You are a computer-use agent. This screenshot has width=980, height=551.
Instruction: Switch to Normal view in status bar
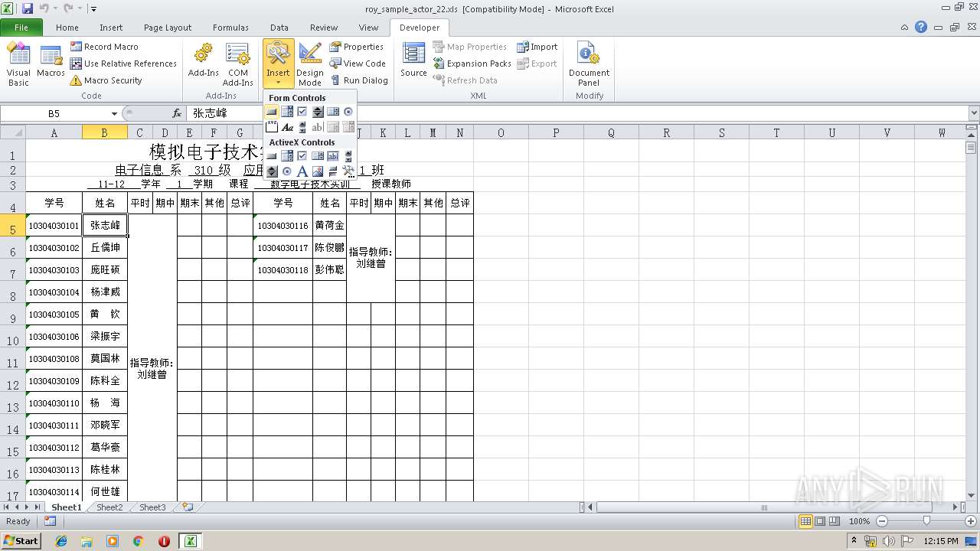805,521
